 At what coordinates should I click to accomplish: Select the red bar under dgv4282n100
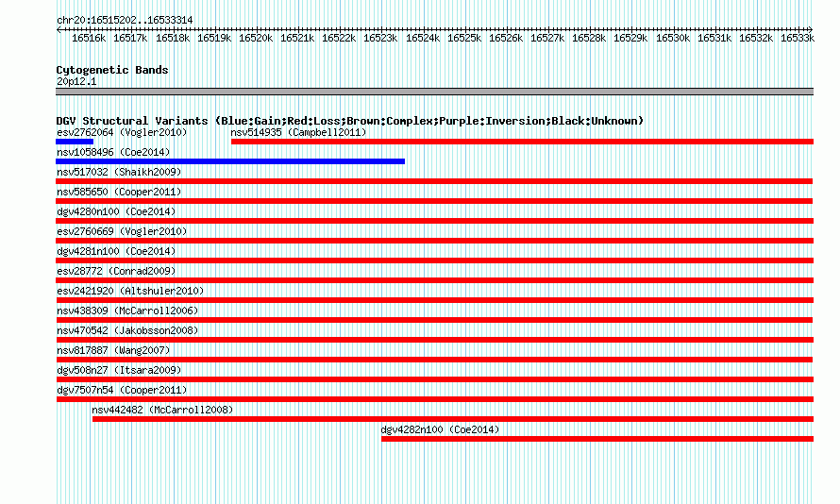(597, 439)
